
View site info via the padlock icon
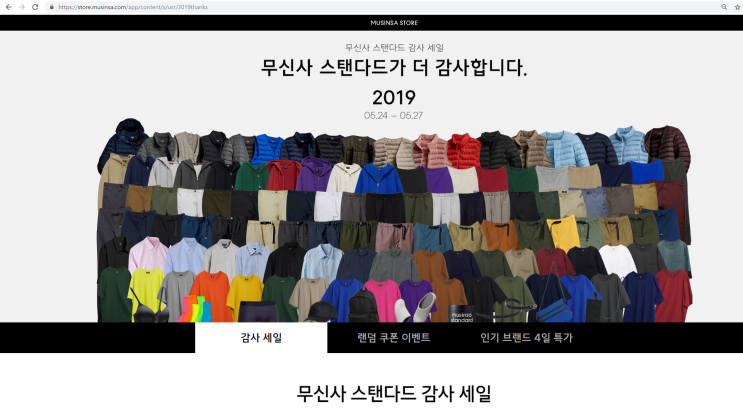52,7
